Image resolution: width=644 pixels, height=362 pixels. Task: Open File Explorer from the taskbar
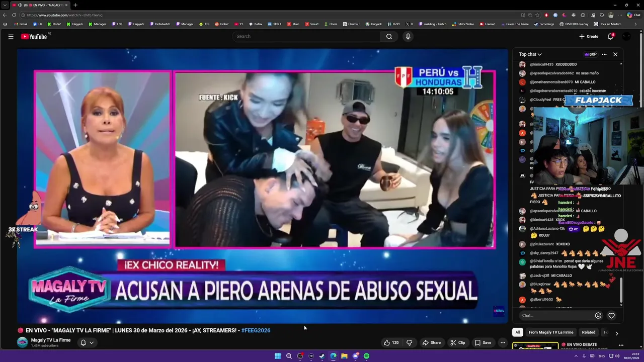pyautogui.click(x=344, y=356)
